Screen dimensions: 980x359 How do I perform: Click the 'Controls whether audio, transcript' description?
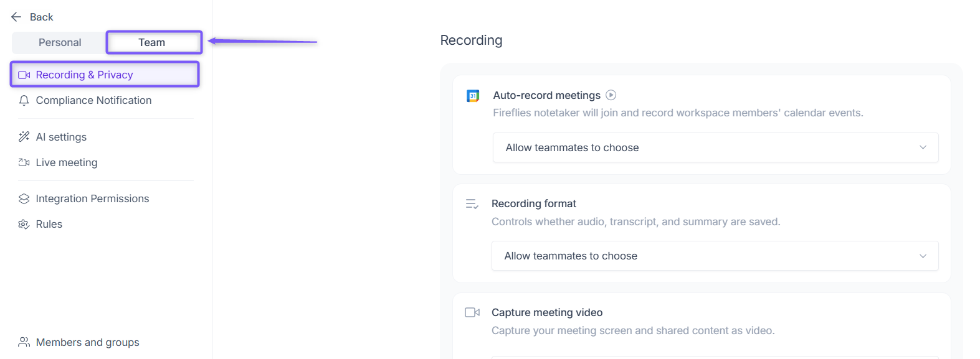tap(635, 221)
